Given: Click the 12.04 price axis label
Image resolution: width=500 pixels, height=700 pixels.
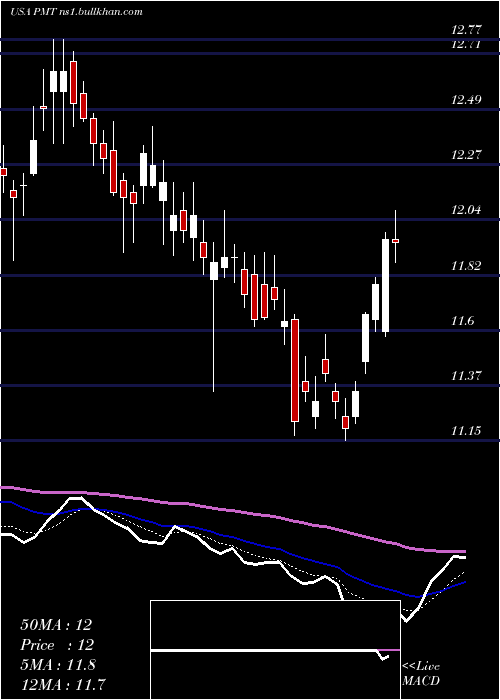Looking at the screenshot, I should [x=466, y=210].
